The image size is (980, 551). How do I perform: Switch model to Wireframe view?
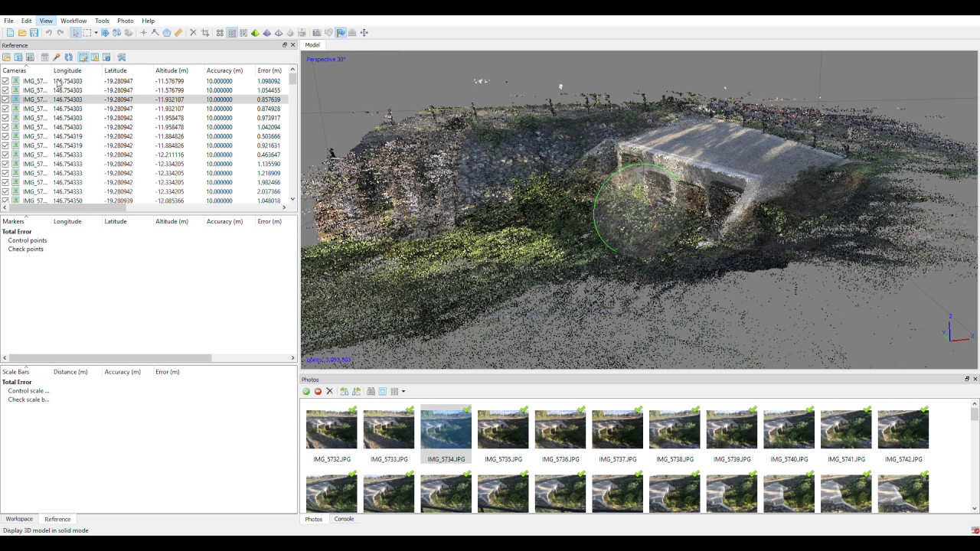pyautogui.click(x=279, y=33)
